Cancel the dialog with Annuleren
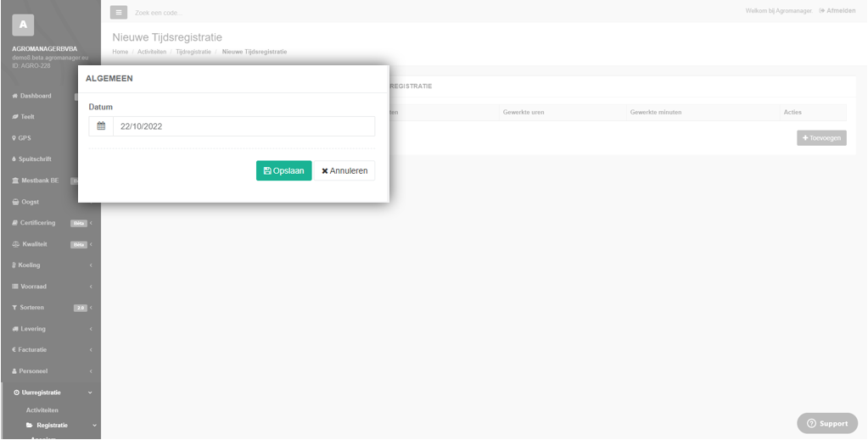The height and width of the screenshot is (440, 868). [x=344, y=170]
